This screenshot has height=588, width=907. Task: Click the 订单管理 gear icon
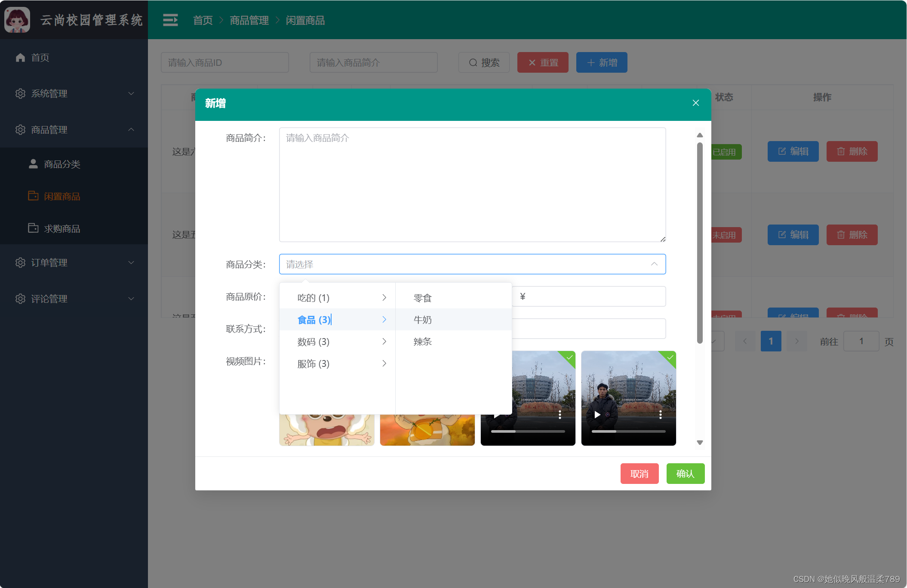pyautogui.click(x=20, y=262)
